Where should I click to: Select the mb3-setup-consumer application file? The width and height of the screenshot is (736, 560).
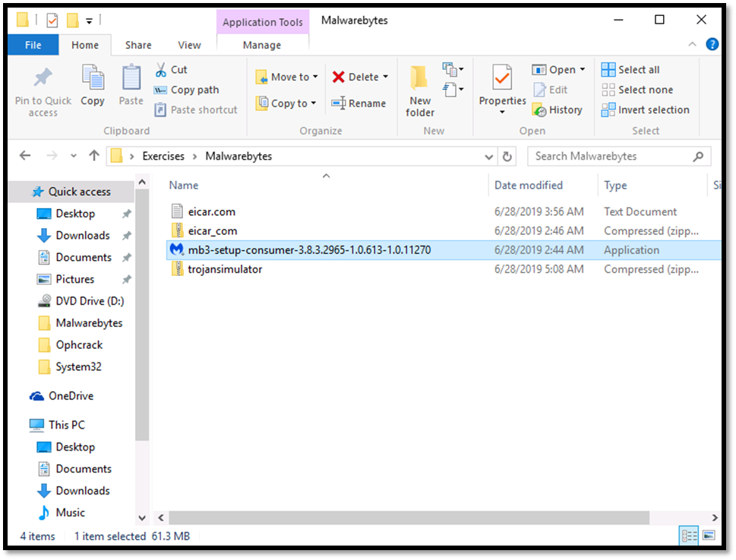pyautogui.click(x=444, y=250)
